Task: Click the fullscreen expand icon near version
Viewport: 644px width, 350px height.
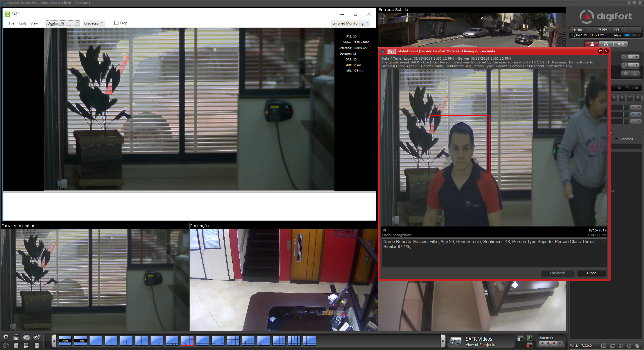Action: pyautogui.click(x=621, y=346)
